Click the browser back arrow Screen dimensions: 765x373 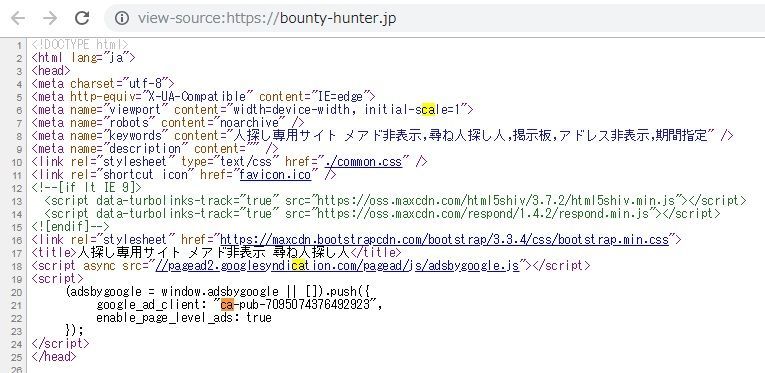[18, 19]
